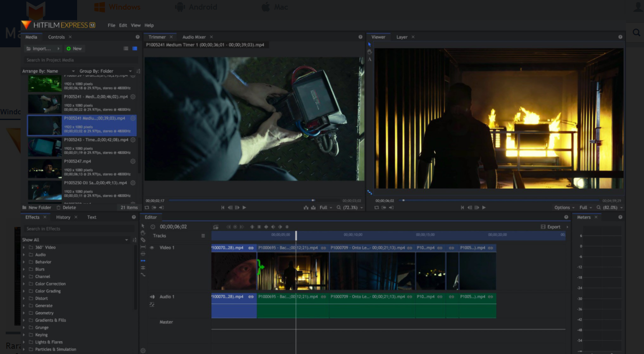
Task: Open the Group By: Folder dropdown
Action: (106, 71)
